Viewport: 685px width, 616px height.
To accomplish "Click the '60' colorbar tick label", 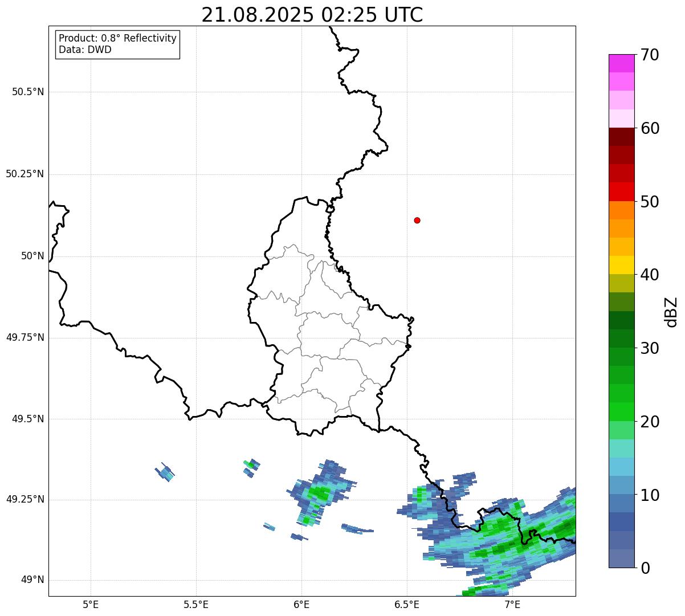I will 650,128.
